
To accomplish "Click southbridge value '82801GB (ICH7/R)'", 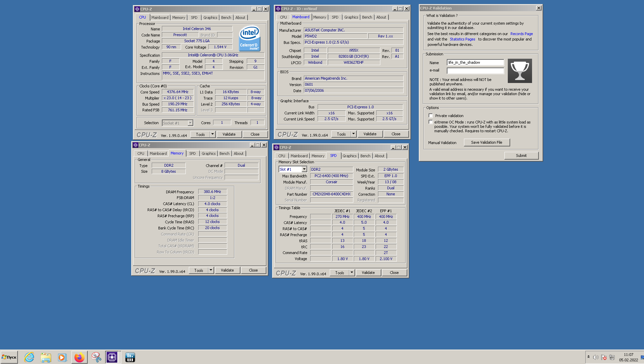I will pyautogui.click(x=354, y=56).
